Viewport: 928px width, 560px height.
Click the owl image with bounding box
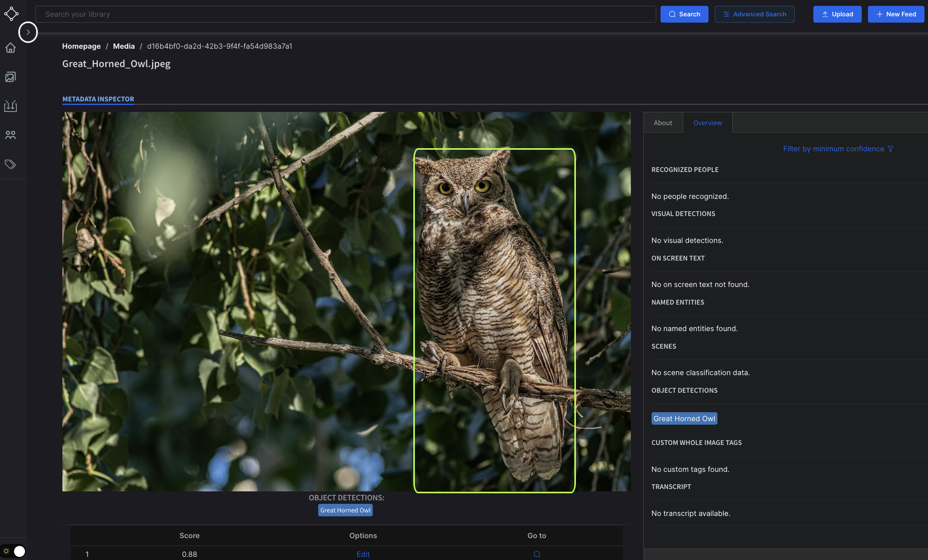click(x=346, y=301)
